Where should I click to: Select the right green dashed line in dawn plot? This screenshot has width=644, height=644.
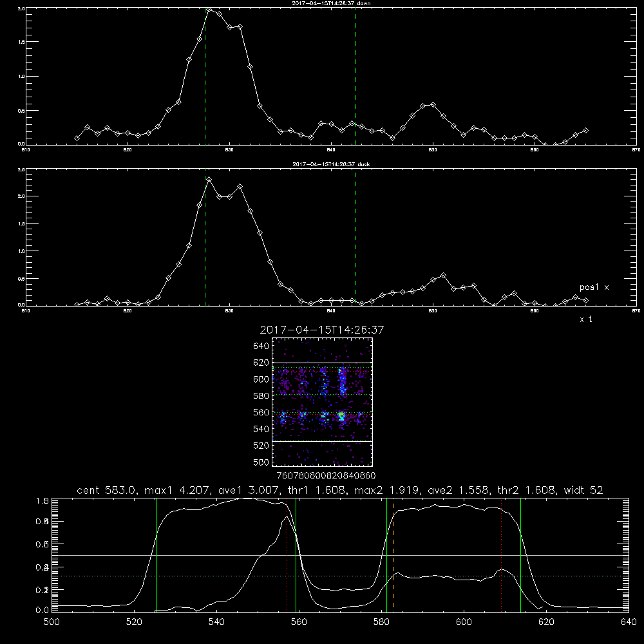coord(355,76)
